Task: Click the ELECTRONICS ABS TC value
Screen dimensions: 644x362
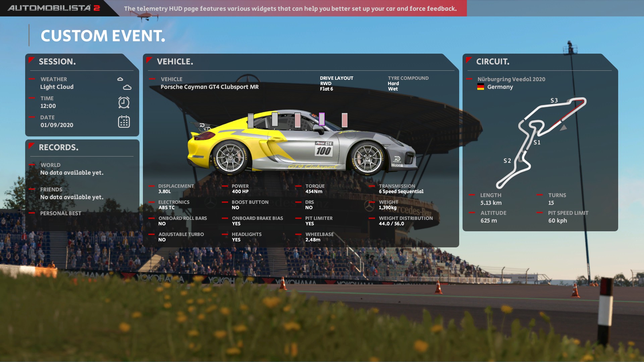Action: coord(166,207)
